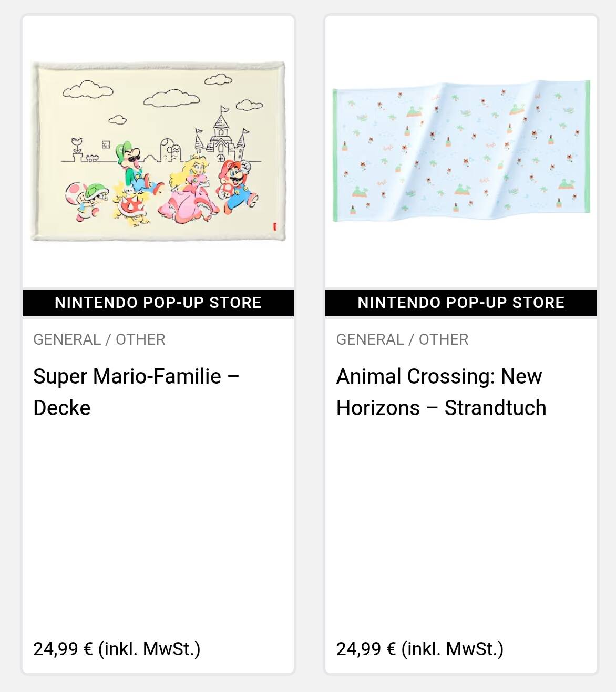616x692 pixels.
Task: Click the red Spiny shell on blanket
Action: click(131, 206)
